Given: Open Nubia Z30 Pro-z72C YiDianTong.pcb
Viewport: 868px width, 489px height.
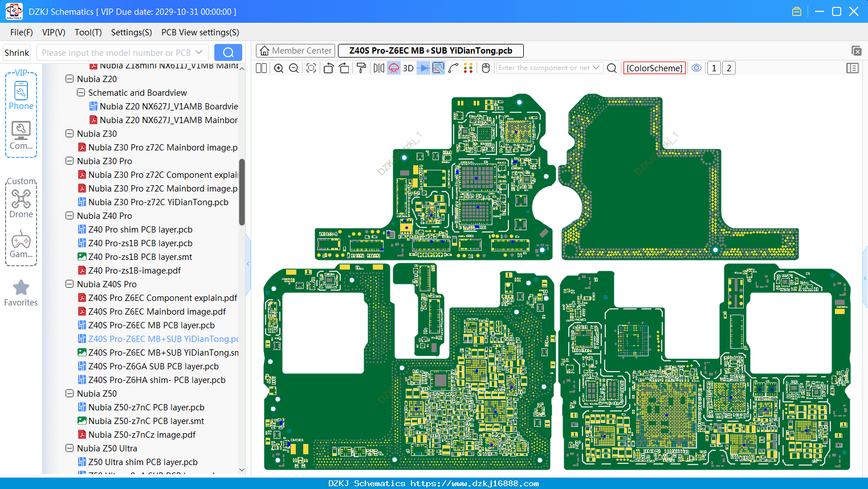Looking at the screenshot, I should point(153,202).
